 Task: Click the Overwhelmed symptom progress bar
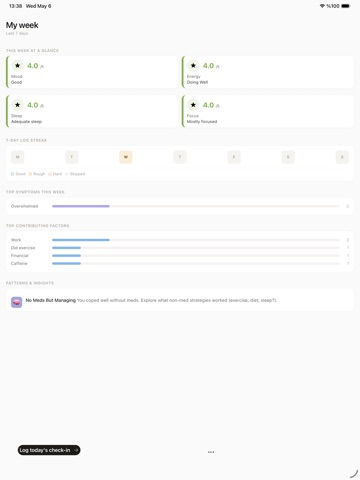pyautogui.click(x=196, y=206)
